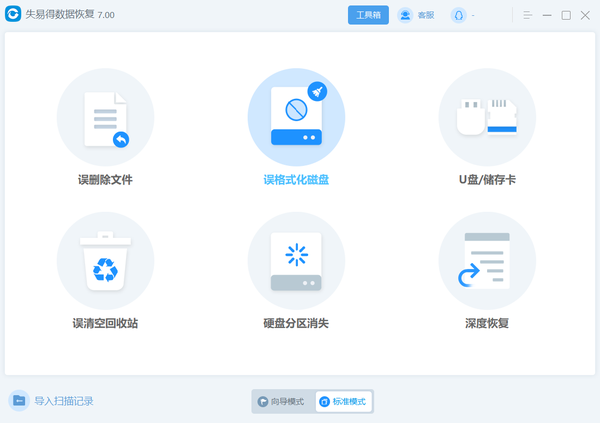
Task: Open U盘/储存卡 recovery icon
Action: 487,117
